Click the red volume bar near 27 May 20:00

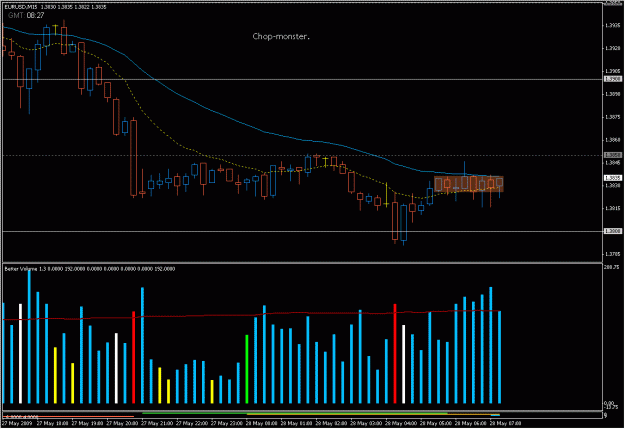point(134,357)
